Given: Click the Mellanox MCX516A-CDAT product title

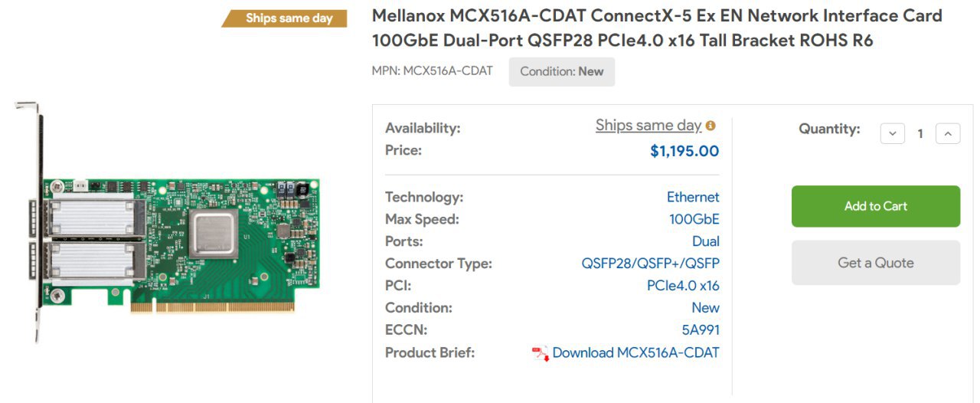Looking at the screenshot, I should tap(656, 28).
